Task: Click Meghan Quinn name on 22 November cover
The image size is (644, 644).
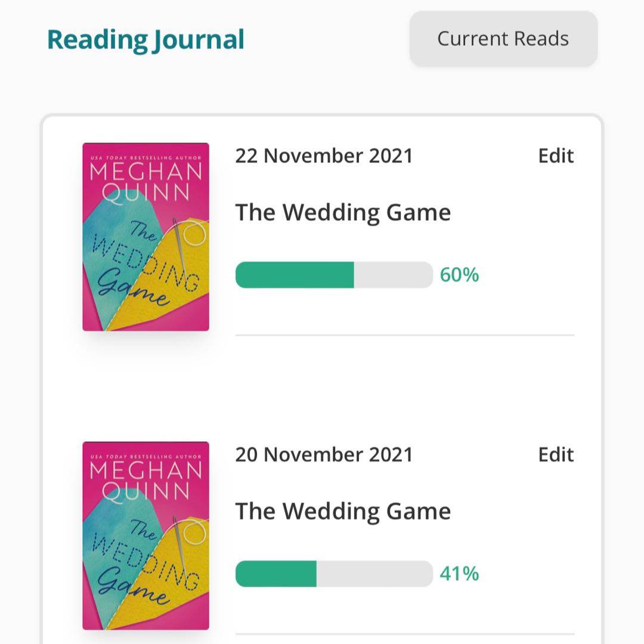Action: click(145, 182)
